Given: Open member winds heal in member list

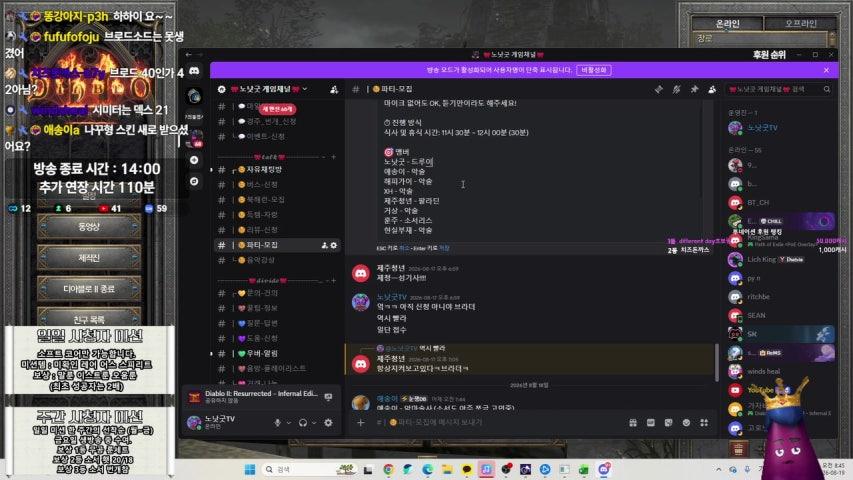Looking at the screenshot, I should [x=781, y=371].
